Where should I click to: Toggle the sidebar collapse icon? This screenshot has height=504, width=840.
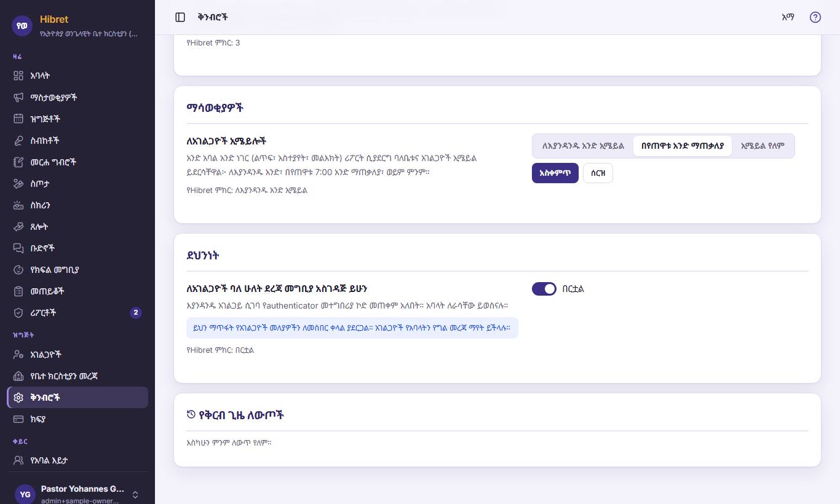pos(180,17)
